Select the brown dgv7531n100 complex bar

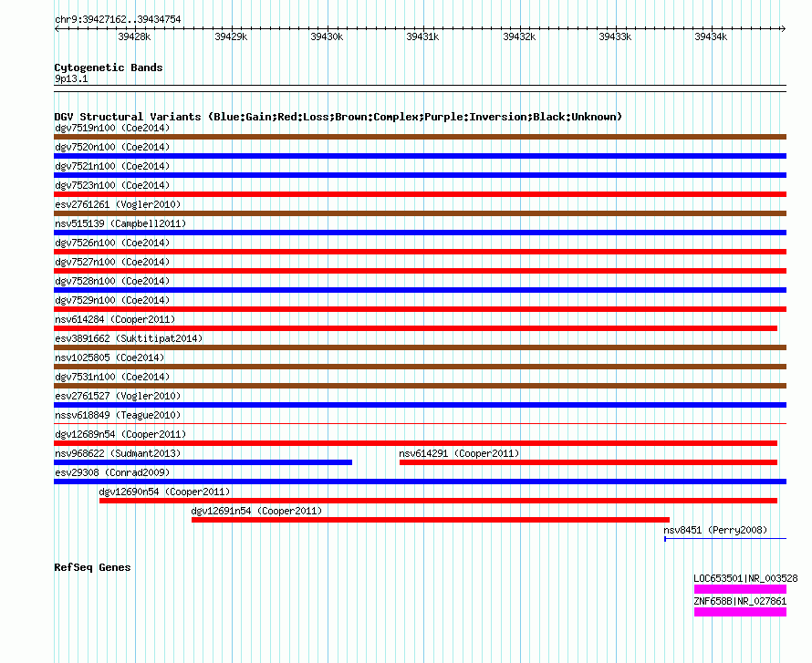(x=420, y=386)
